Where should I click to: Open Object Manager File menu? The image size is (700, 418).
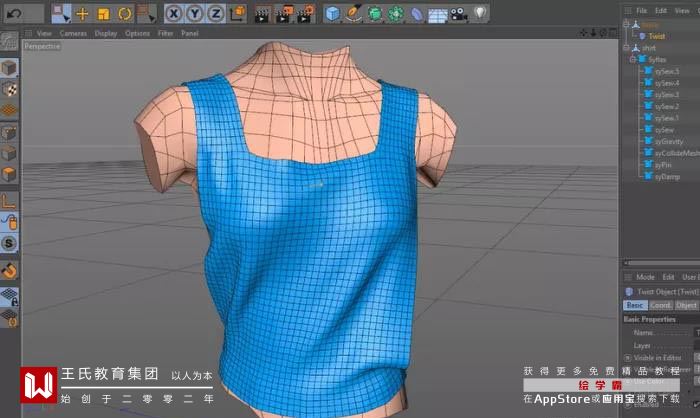[x=642, y=11]
